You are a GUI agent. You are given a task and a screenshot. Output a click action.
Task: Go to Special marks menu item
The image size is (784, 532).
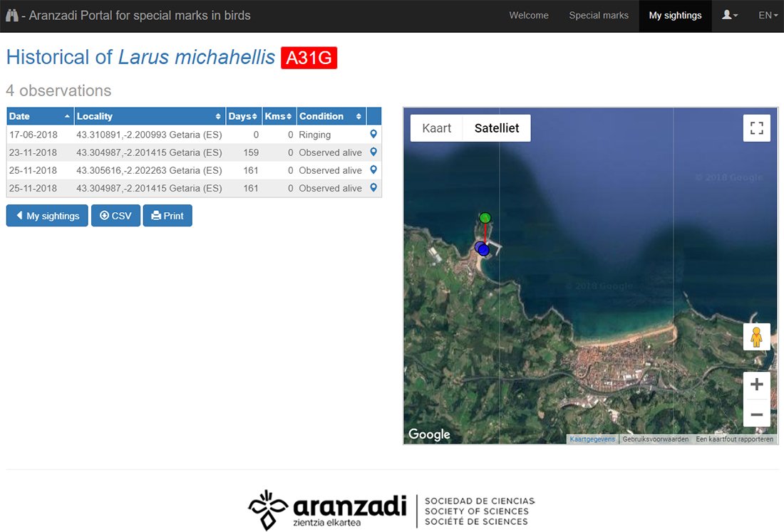[599, 15]
